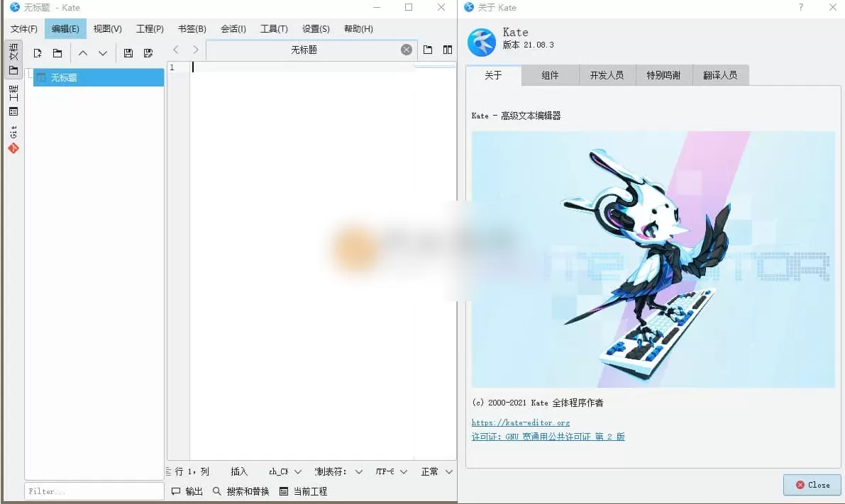
Task: Click the Save As toolbar icon
Action: pyautogui.click(x=148, y=52)
